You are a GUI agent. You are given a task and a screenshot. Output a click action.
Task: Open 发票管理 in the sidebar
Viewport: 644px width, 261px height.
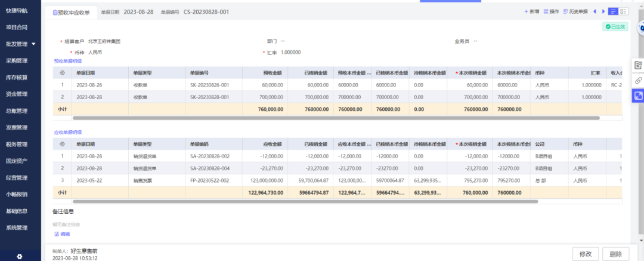(x=17, y=128)
